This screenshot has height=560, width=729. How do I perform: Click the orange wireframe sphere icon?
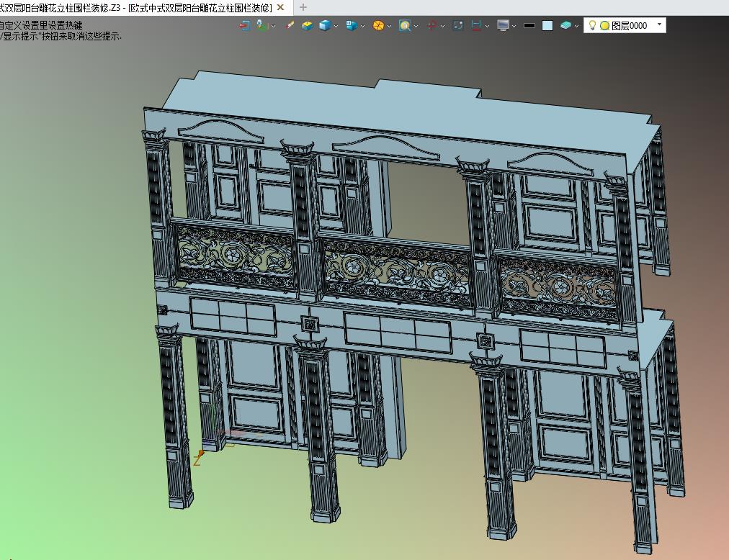coord(378,26)
